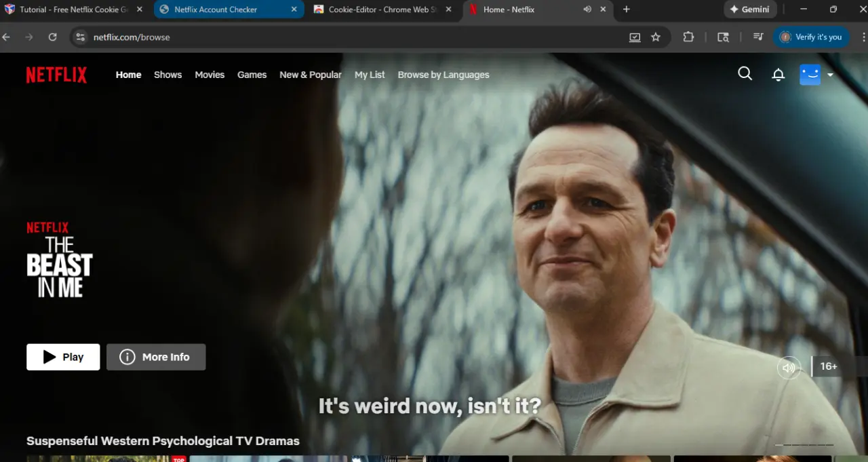Image resolution: width=868 pixels, height=462 pixels.
Task: Click the blue smiley profile avatar
Action: tap(810, 75)
